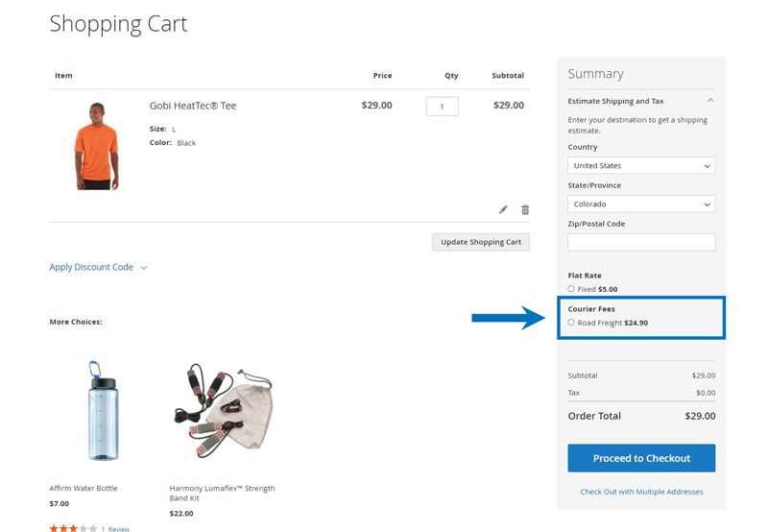
Task: Click the trash can remove item icon
Action: [525, 209]
